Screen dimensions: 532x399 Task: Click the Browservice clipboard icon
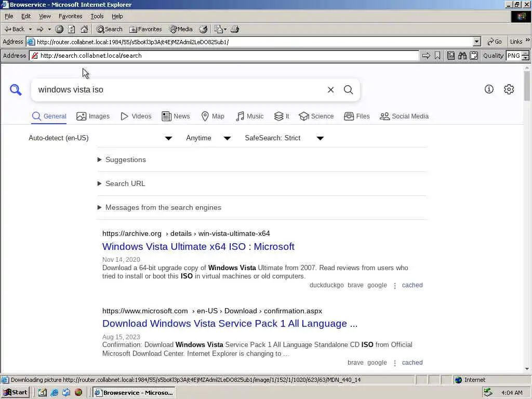tap(474, 56)
